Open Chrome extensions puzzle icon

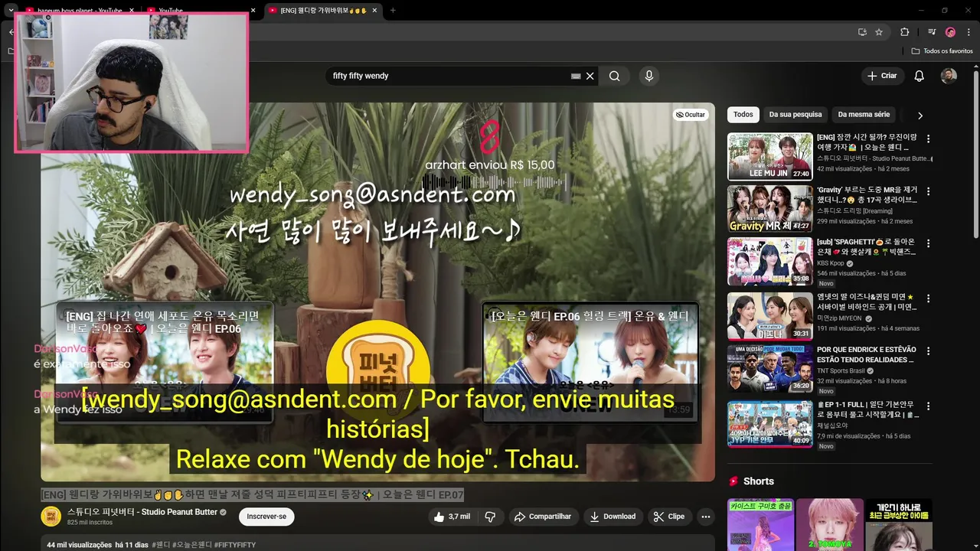tap(904, 32)
